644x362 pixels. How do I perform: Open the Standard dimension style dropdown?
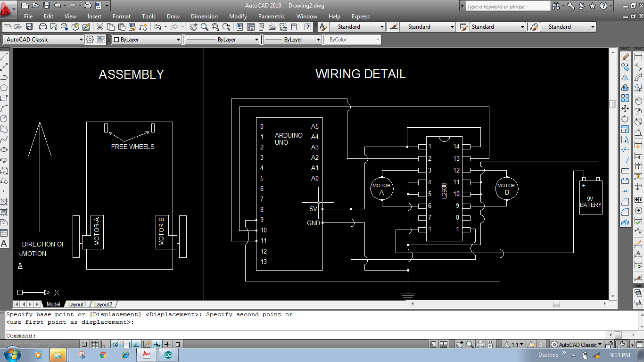pos(428,27)
